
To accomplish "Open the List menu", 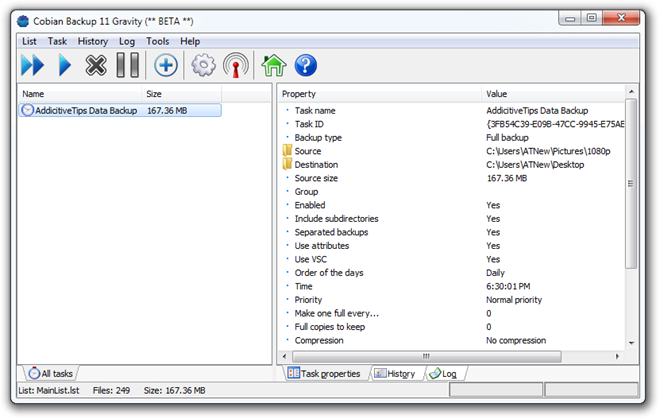I will [29, 41].
